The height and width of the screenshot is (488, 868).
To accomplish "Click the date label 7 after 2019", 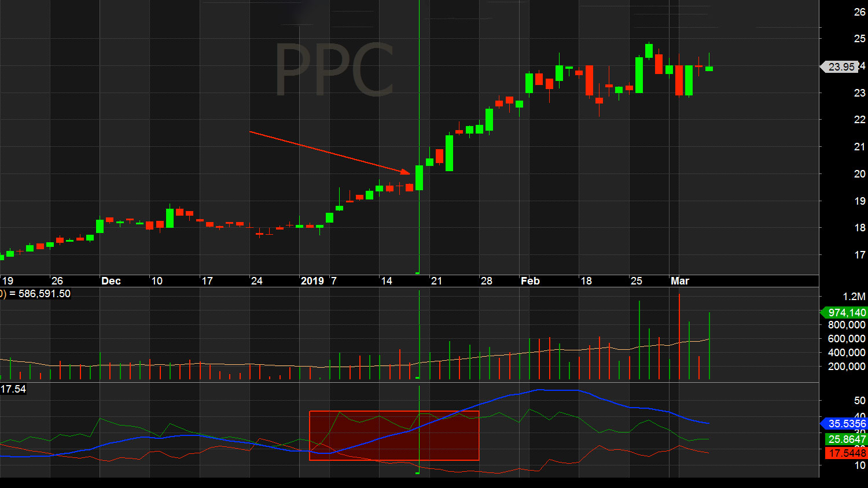I will click(x=334, y=281).
